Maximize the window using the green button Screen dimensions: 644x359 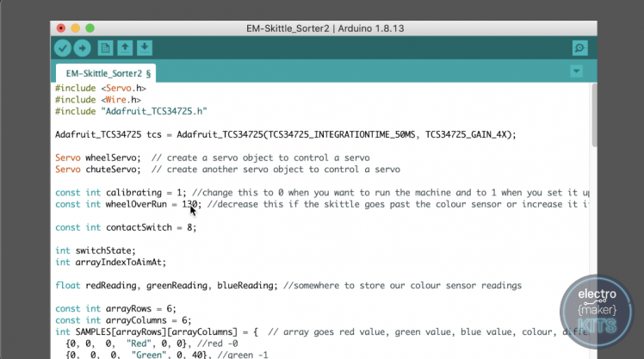click(90, 28)
